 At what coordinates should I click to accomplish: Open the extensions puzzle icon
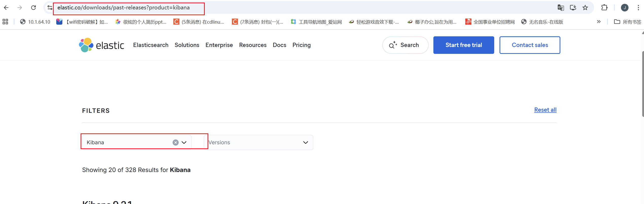(x=604, y=8)
